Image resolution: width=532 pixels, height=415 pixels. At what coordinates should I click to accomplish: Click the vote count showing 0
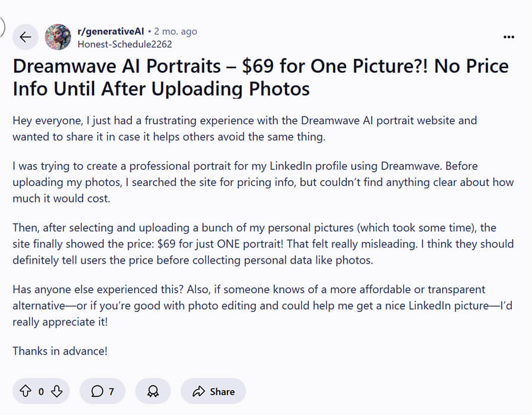point(41,391)
